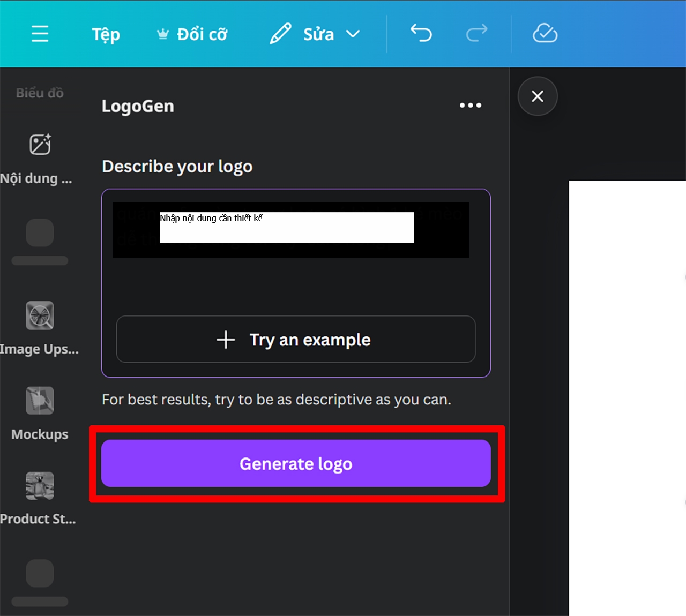
Task: Close the LogoGen side panel
Action: [x=538, y=96]
